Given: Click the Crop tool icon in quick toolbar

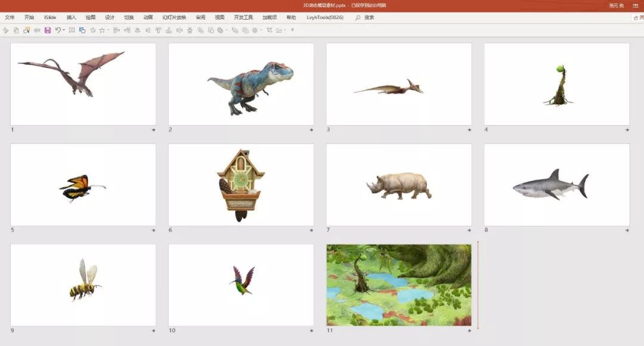Looking at the screenshot, I should [270, 30].
